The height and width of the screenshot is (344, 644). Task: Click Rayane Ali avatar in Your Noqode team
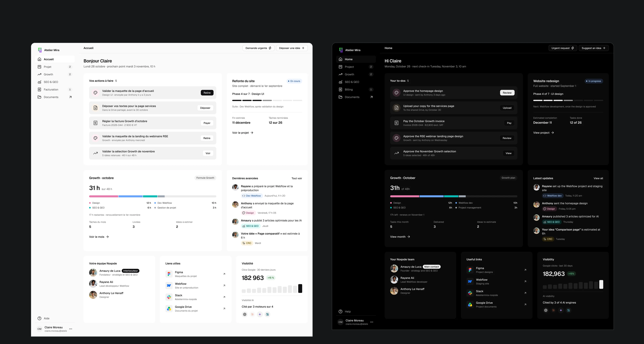point(394,280)
